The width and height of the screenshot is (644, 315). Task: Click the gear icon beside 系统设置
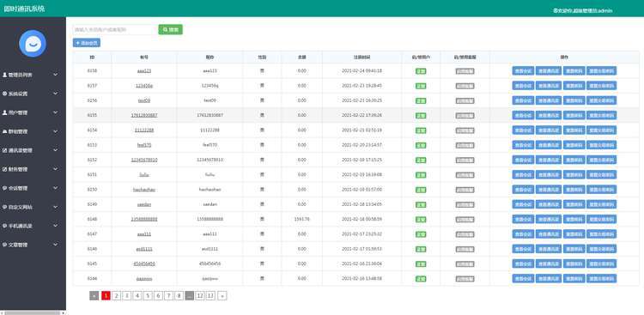point(4,94)
